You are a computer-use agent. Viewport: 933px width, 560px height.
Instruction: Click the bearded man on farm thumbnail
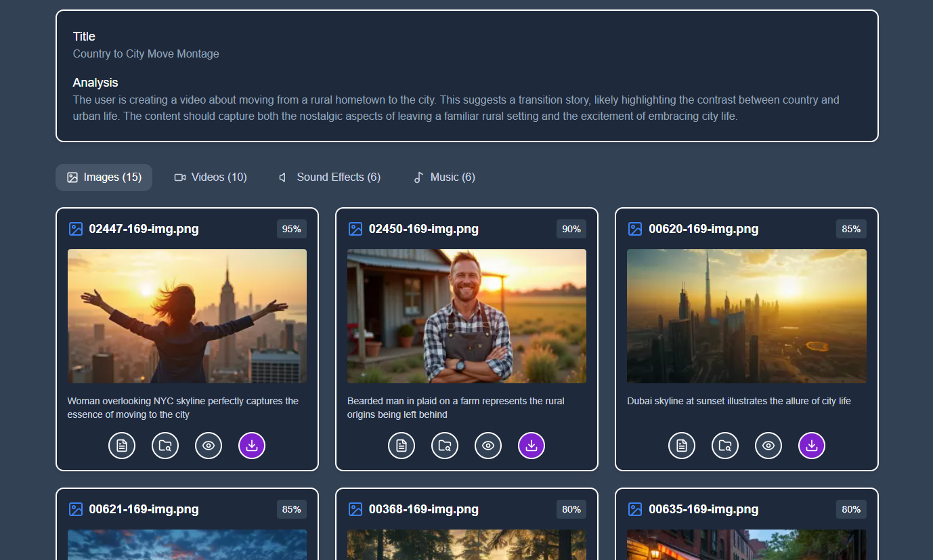pos(466,316)
